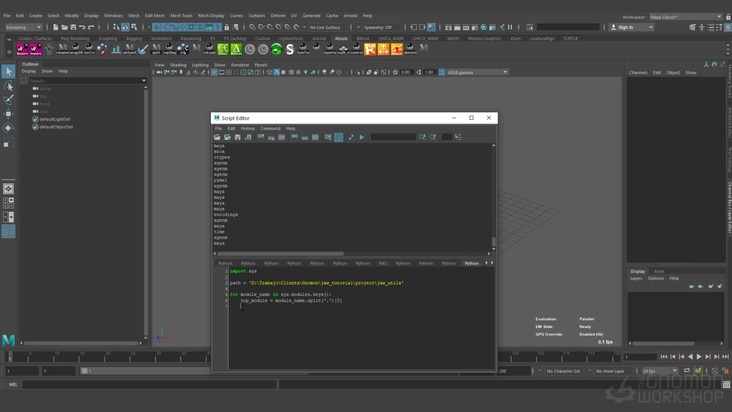
Task: Click the Execute script play icon
Action: click(x=361, y=137)
